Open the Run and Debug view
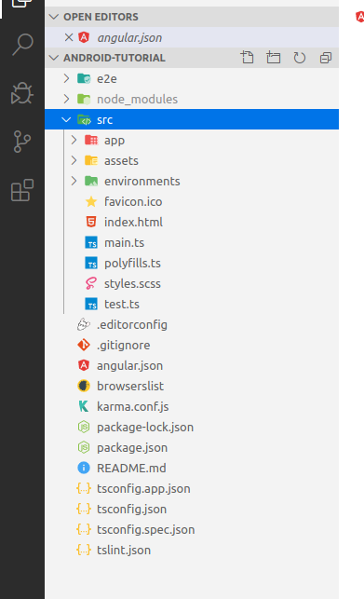The height and width of the screenshot is (599, 364). [22, 93]
